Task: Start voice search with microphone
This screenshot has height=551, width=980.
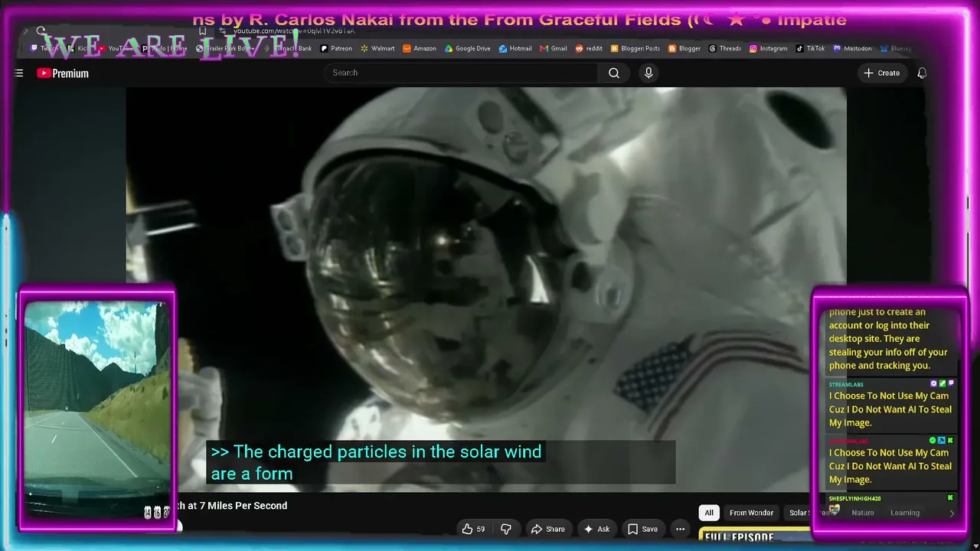Action: tap(648, 73)
